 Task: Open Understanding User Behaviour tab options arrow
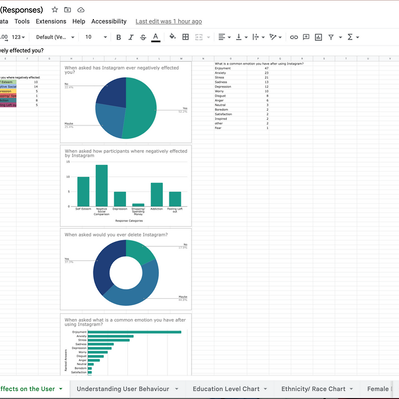(177, 389)
